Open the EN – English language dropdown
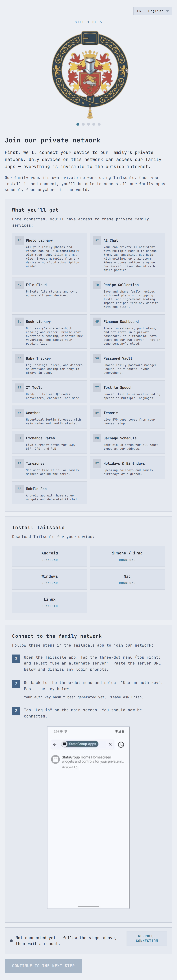The image size is (177, 980). 153,11
